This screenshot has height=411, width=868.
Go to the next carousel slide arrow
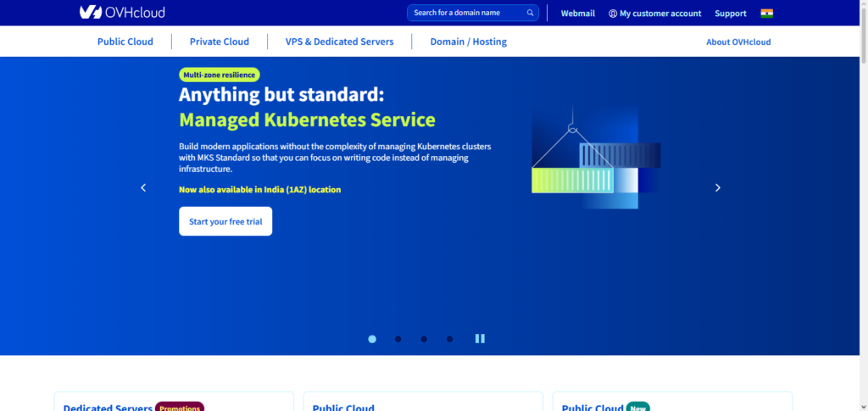tap(717, 188)
